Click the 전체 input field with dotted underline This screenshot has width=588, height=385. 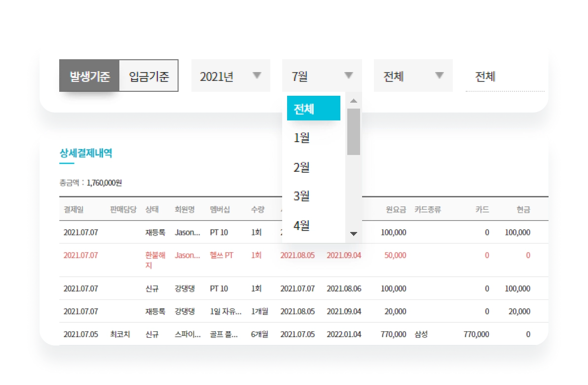pos(505,76)
